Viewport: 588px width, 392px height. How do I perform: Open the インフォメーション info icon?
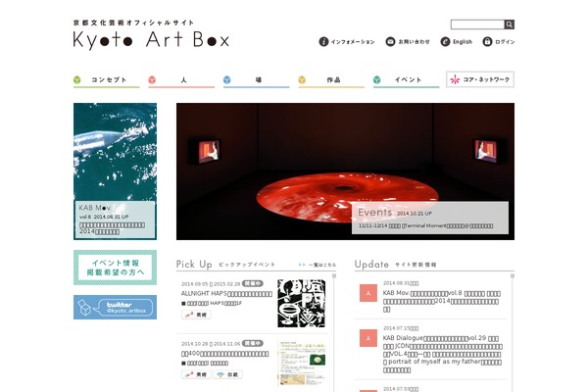tap(323, 41)
